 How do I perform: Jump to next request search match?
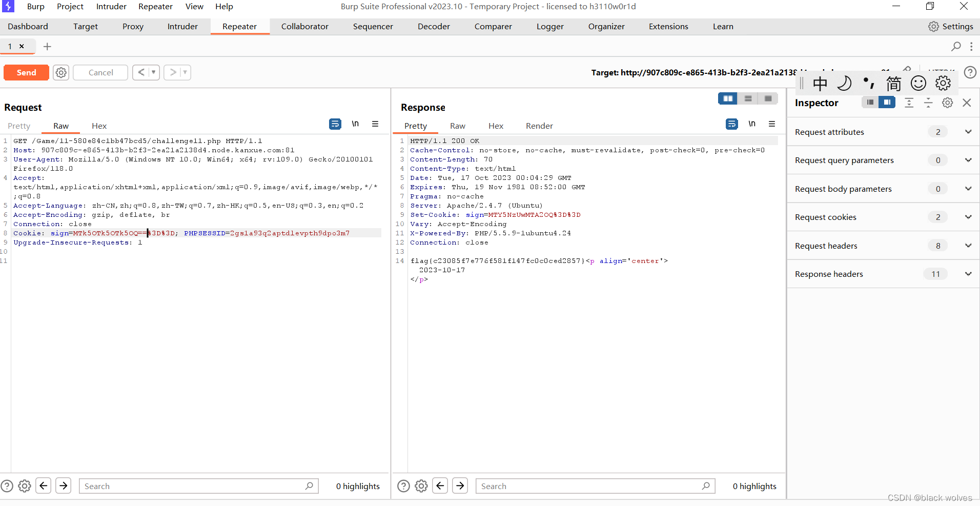(x=64, y=485)
